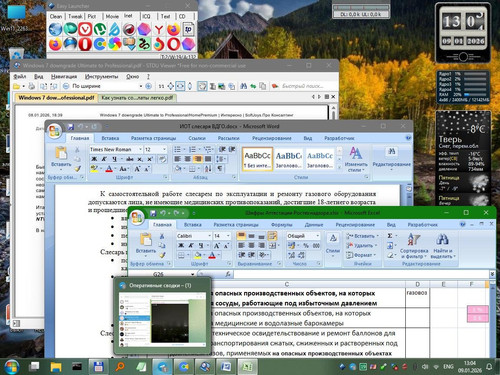Open the Рецензирование tab in Word

[x=271, y=138]
